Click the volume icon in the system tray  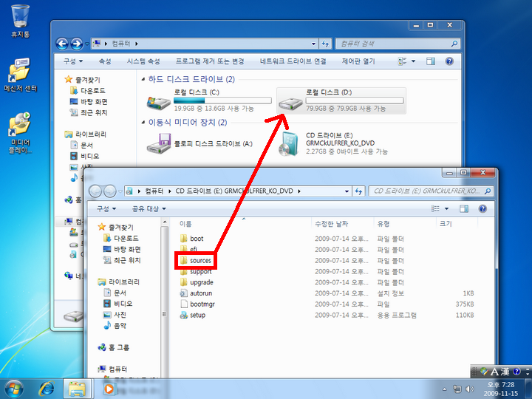coord(470,389)
